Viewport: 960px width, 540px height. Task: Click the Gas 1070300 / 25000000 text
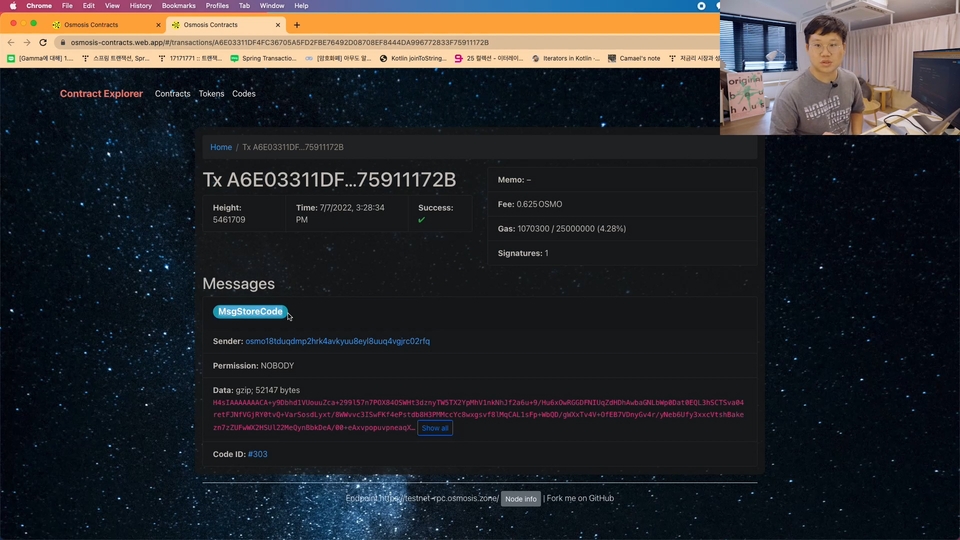[x=561, y=228]
